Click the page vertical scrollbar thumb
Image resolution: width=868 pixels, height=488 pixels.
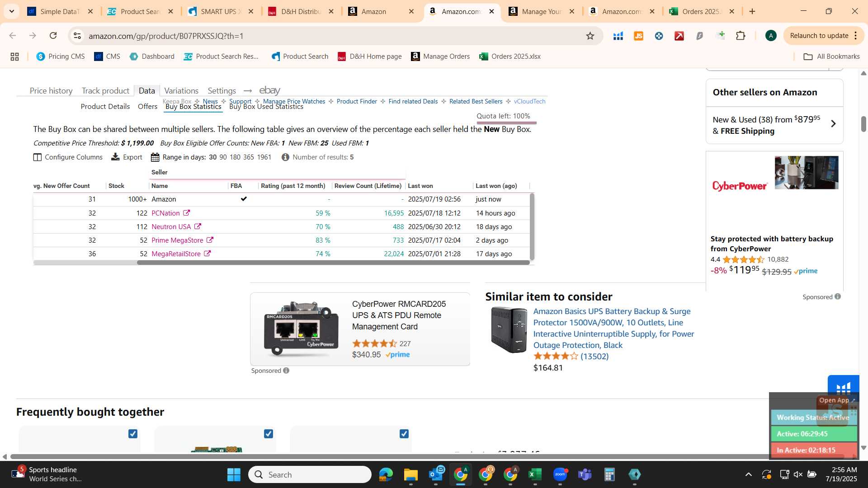(x=863, y=124)
